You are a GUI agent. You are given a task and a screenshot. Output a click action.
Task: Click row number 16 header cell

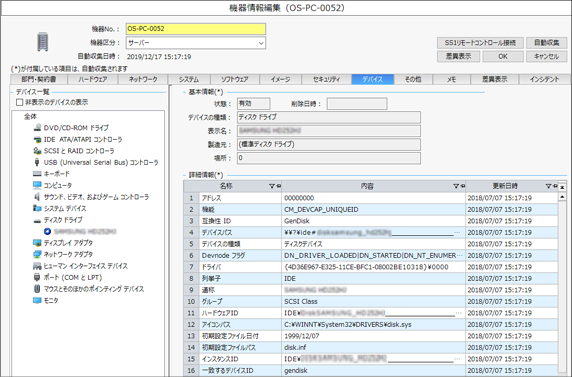pyautogui.click(x=191, y=370)
